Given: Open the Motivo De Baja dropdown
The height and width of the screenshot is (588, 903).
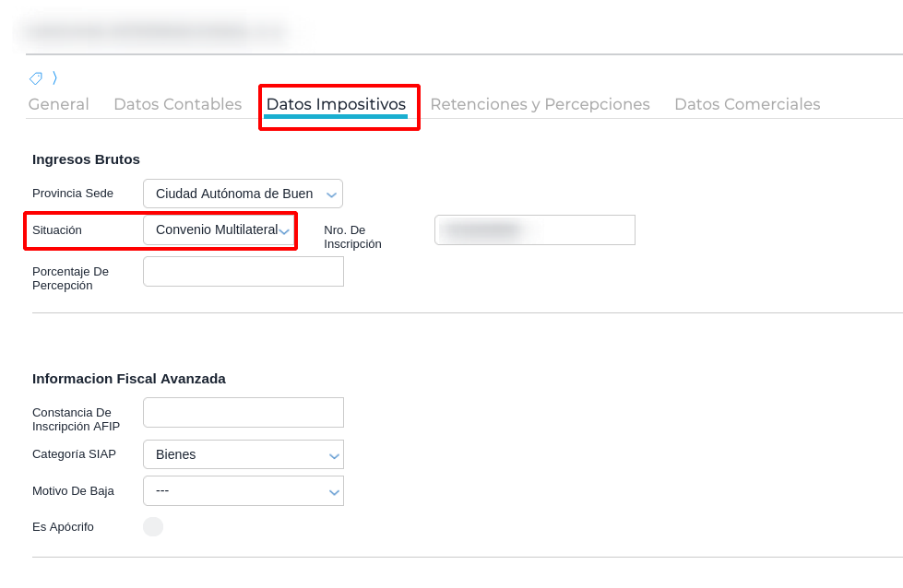Looking at the screenshot, I should (243, 490).
